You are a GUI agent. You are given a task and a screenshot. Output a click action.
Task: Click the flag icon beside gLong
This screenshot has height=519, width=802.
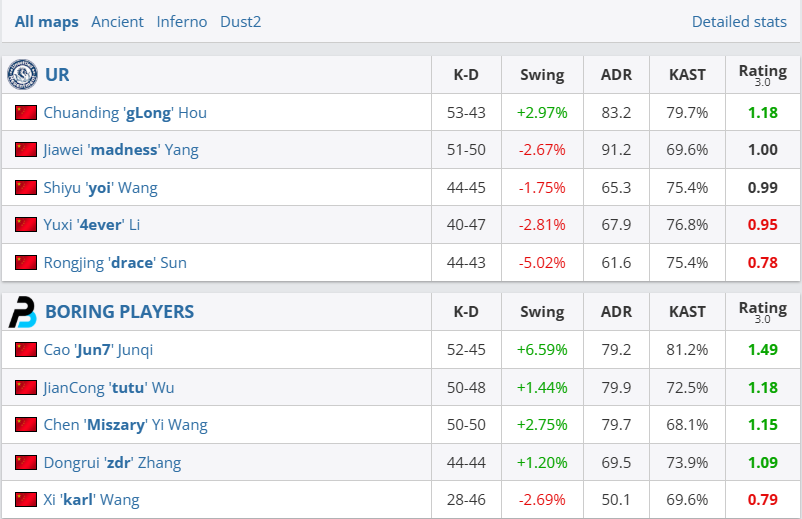click(x=26, y=113)
